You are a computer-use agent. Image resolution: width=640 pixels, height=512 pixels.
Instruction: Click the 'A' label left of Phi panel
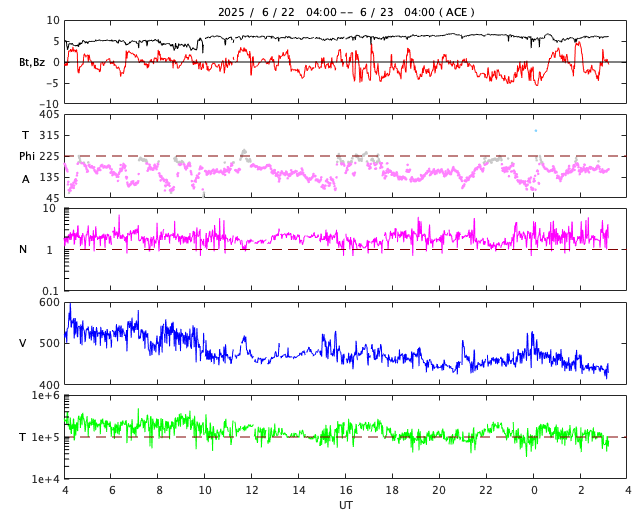26,179
